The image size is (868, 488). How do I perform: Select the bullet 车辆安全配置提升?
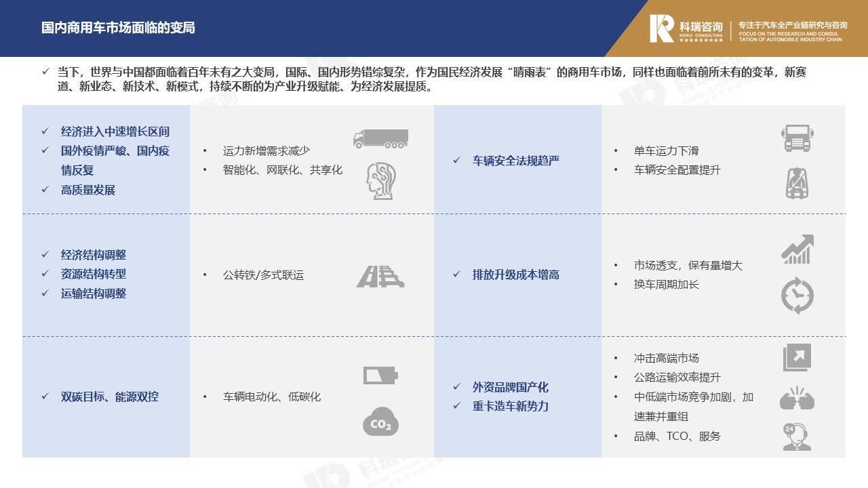(x=677, y=170)
